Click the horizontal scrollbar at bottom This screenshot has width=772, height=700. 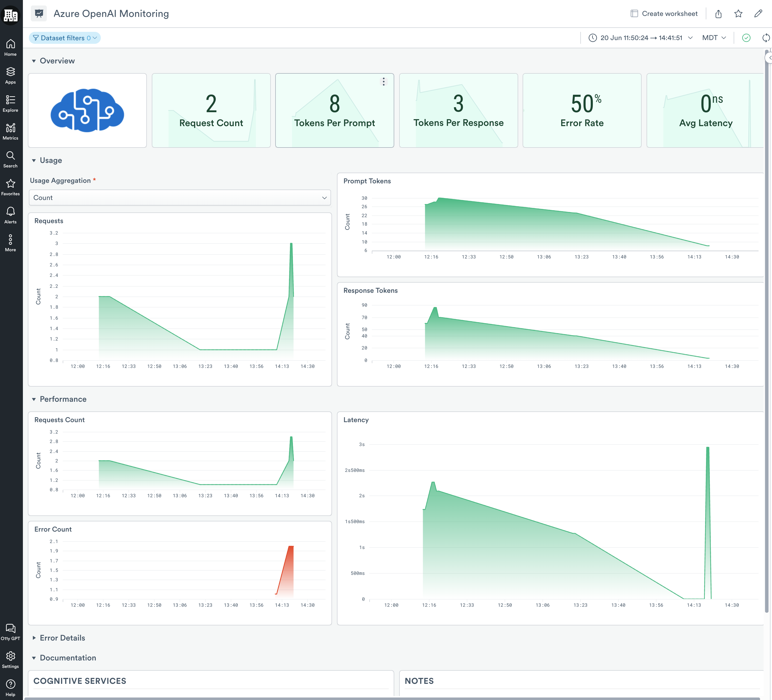pos(392,698)
